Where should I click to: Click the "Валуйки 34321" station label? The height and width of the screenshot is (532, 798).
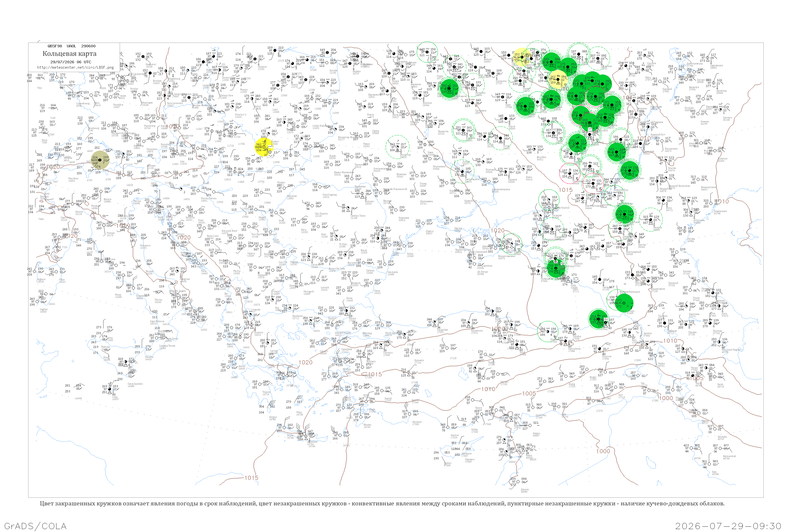pyautogui.click(x=542, y=158)
